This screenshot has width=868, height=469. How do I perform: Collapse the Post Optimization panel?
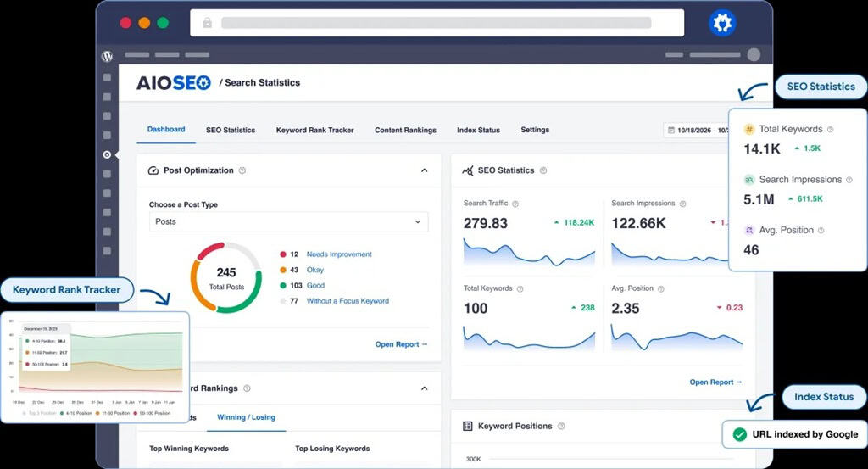(x=424, y=170)
